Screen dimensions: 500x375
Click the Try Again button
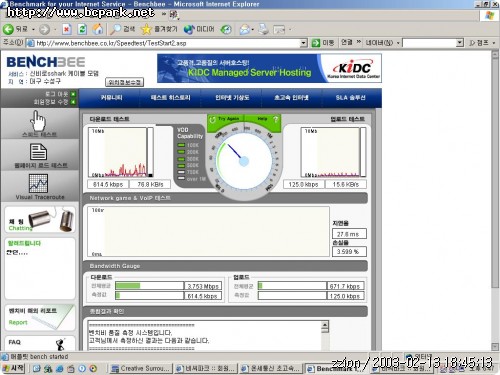(225, 119)
